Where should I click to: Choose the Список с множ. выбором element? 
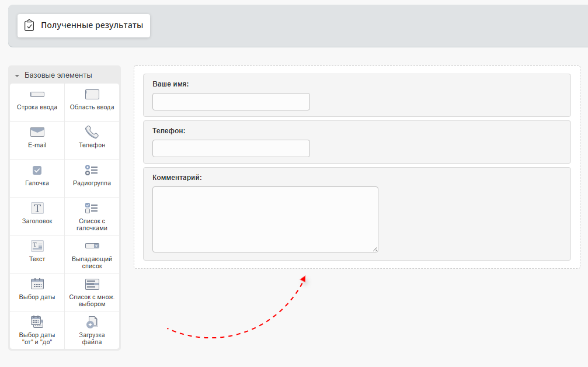coord(92,285)
